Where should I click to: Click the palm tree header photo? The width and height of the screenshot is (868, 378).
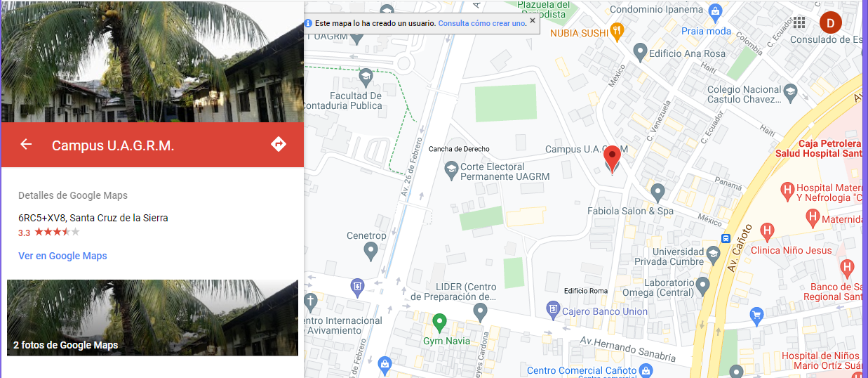point(152,61)
